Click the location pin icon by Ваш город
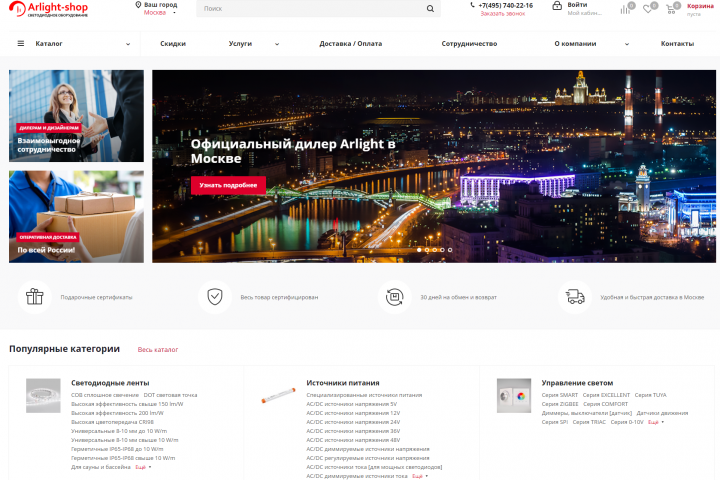Screen dimensions: 720x480 138,5
